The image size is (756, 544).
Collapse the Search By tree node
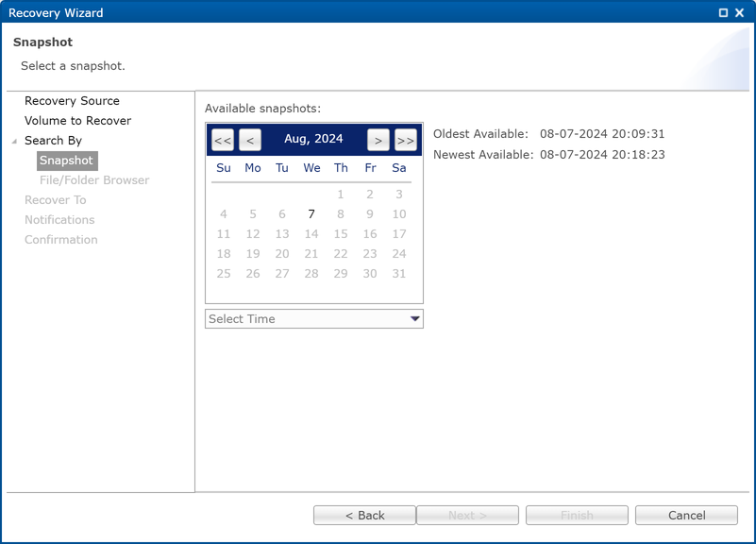[14, 141]
